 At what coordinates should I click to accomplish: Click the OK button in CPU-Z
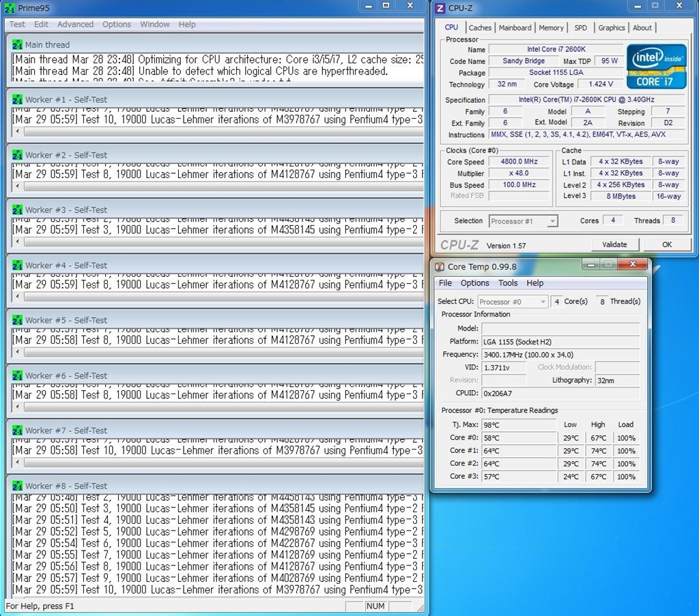pos(666,244)
